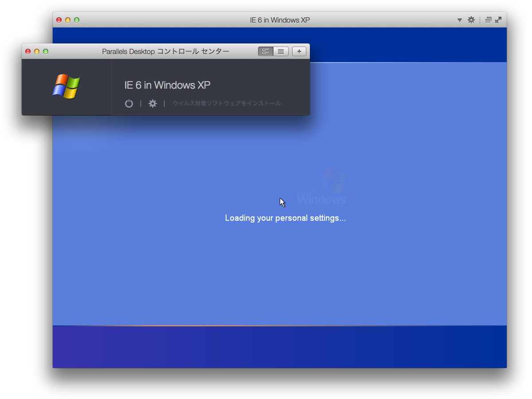
Task: Open VM settings gear in Control Center
Action: point(153,104)
